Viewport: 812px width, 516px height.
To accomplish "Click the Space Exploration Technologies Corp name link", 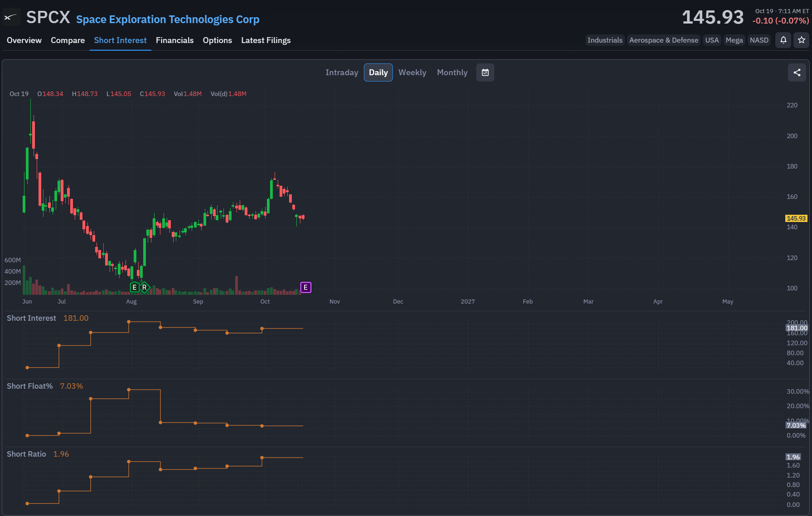I will 168,19.
